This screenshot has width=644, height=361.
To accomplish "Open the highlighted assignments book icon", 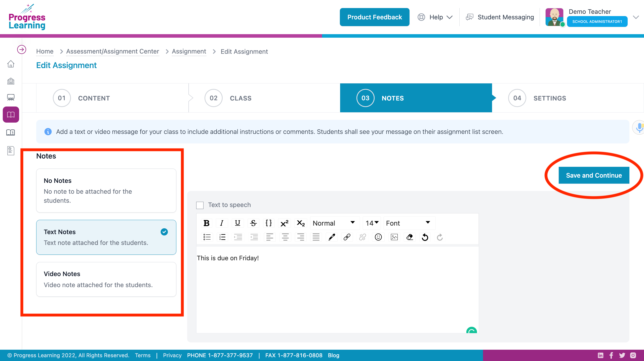I will click(x=11, y=115).
